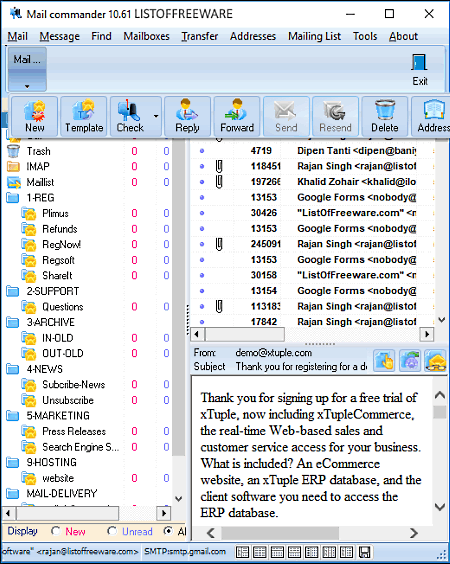Collapse the 5-MARKETING folder
Screen dimensions: 450x564
pyautogui.click(x=13, y=416)
